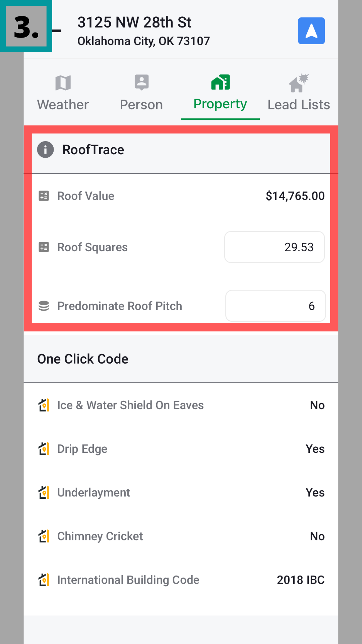
Task: Click the 2018 IBC code value
Action: click(x=301, y=580)
